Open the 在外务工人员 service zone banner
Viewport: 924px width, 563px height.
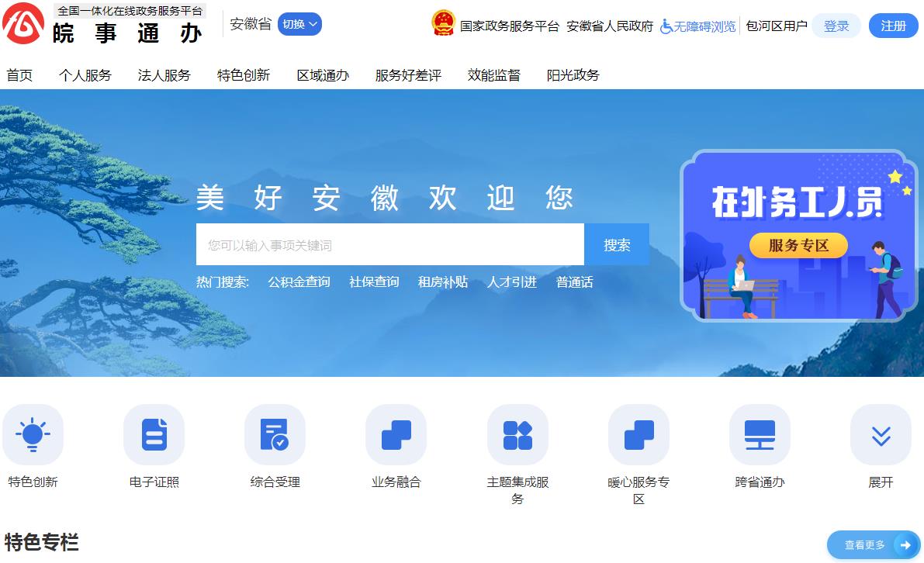click(x=798, y=237)
